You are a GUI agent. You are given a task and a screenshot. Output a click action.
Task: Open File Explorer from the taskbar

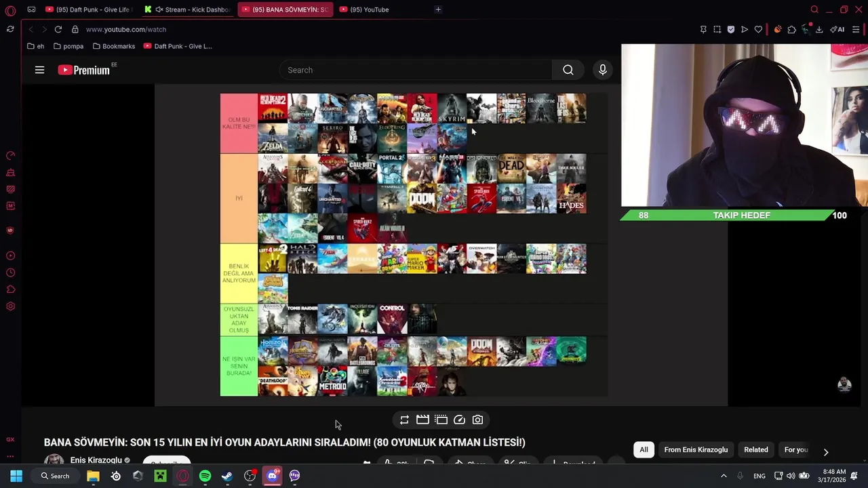pos(93,476)
